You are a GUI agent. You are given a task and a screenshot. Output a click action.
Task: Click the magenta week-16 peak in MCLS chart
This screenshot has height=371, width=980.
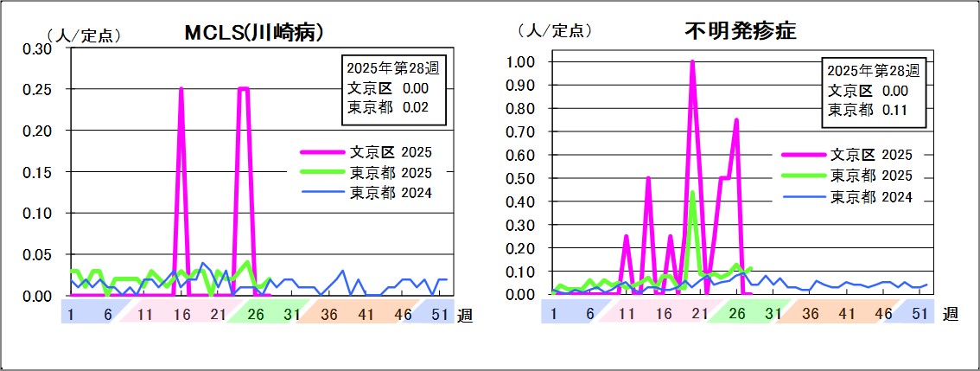tap(181, 91)
